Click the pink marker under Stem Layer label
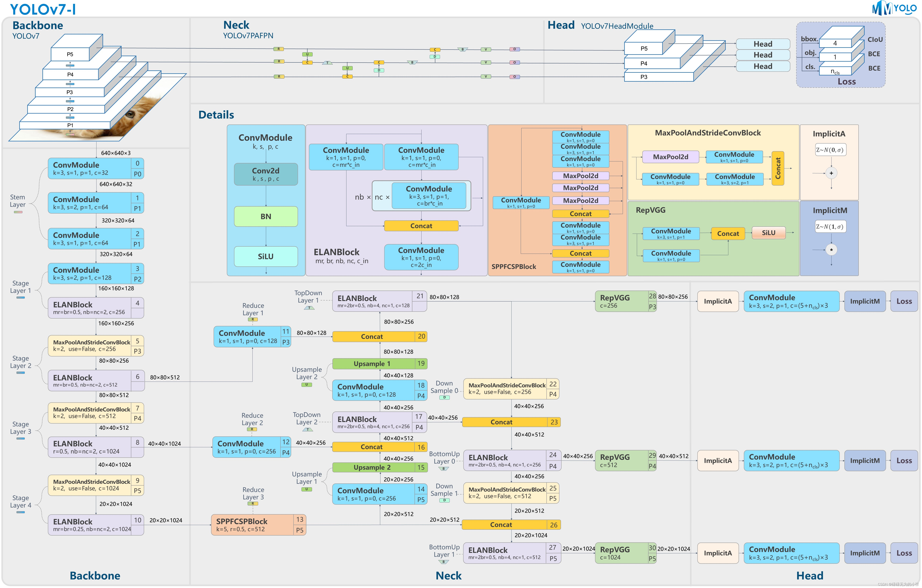Image resolution: width=922 pixels, height=588 pixels. pyautogui.click(x=18, y=212)
